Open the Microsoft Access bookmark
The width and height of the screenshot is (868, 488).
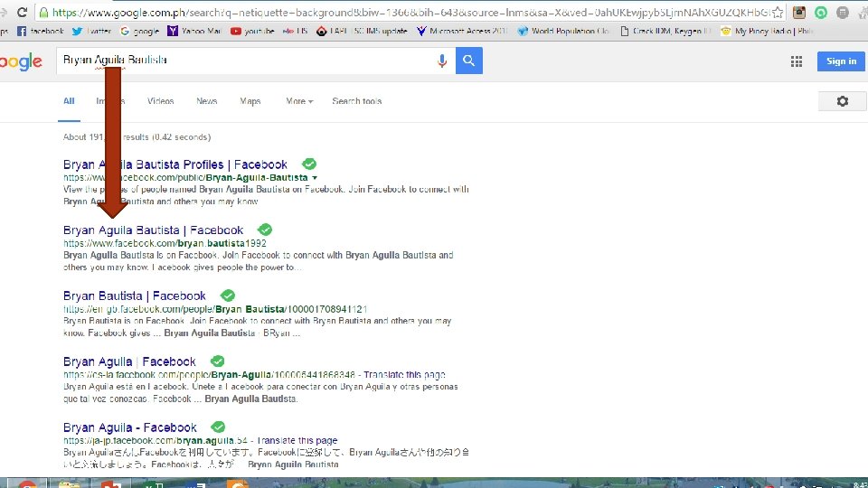tap(462, 31)
